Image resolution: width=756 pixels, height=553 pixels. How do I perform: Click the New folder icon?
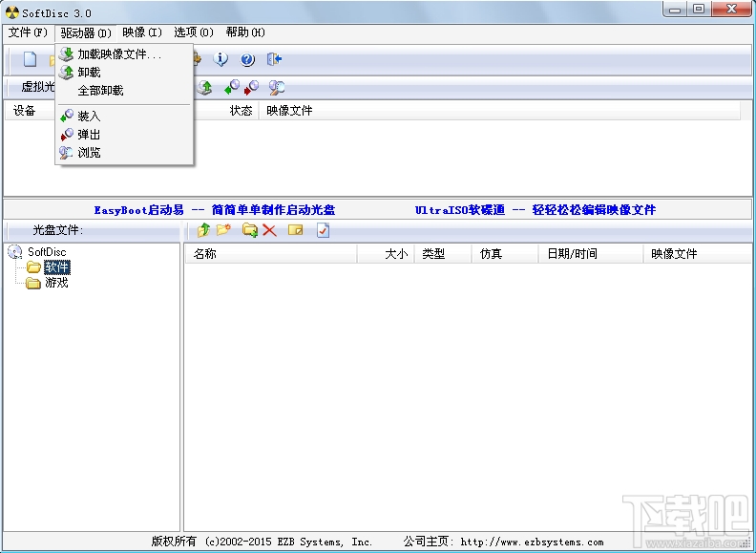pyautogui.click(x=223, y=230)
